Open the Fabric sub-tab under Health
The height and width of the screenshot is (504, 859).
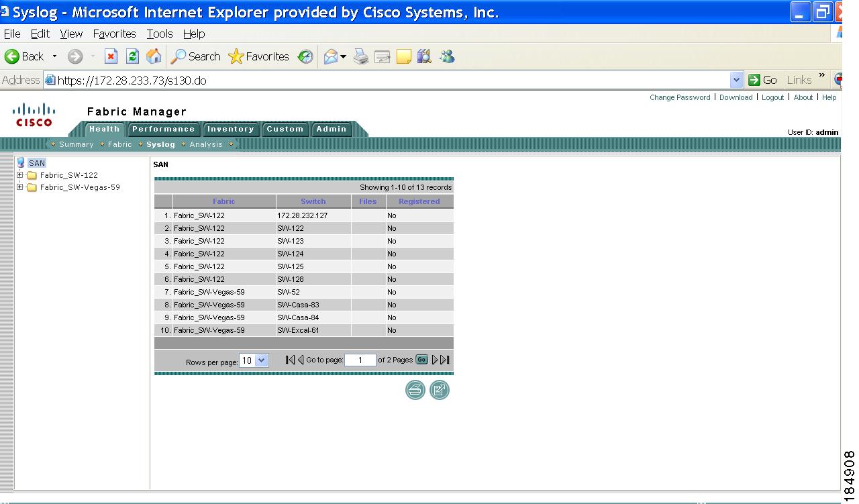[x=120, y=145]
